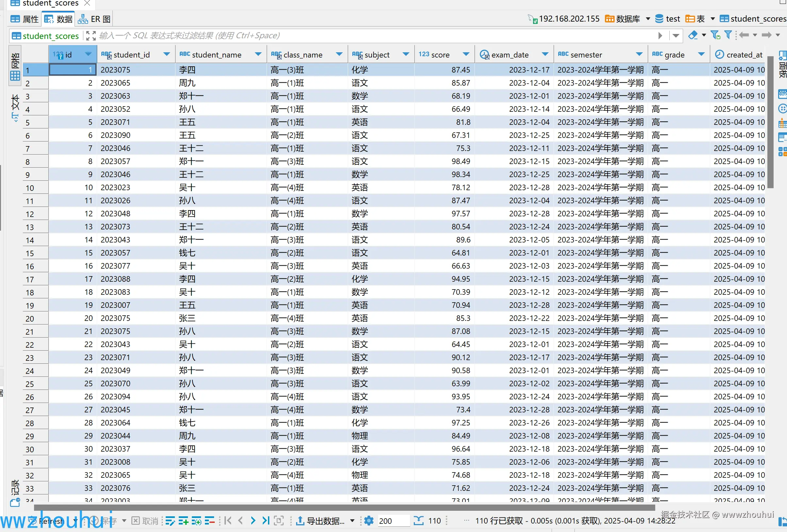Click the navigate forward arrow icon
Viewport: 787px width, 532px height.
click(767, 35)
